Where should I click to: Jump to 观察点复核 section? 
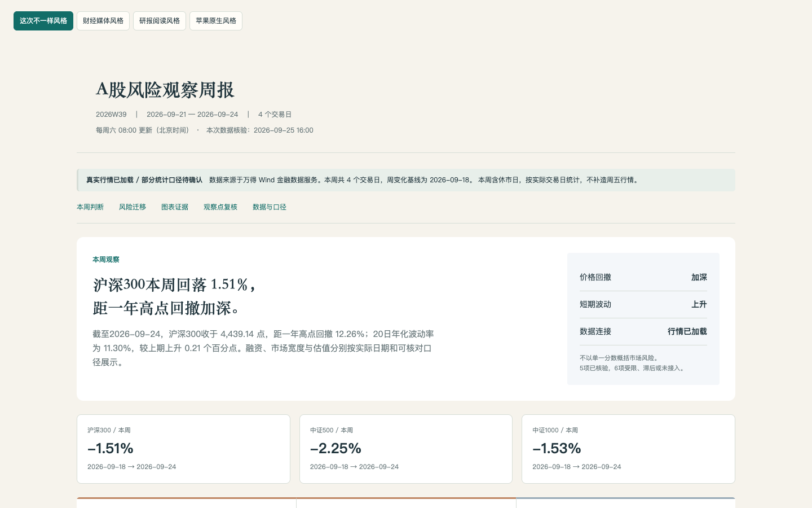click(220, 207)
